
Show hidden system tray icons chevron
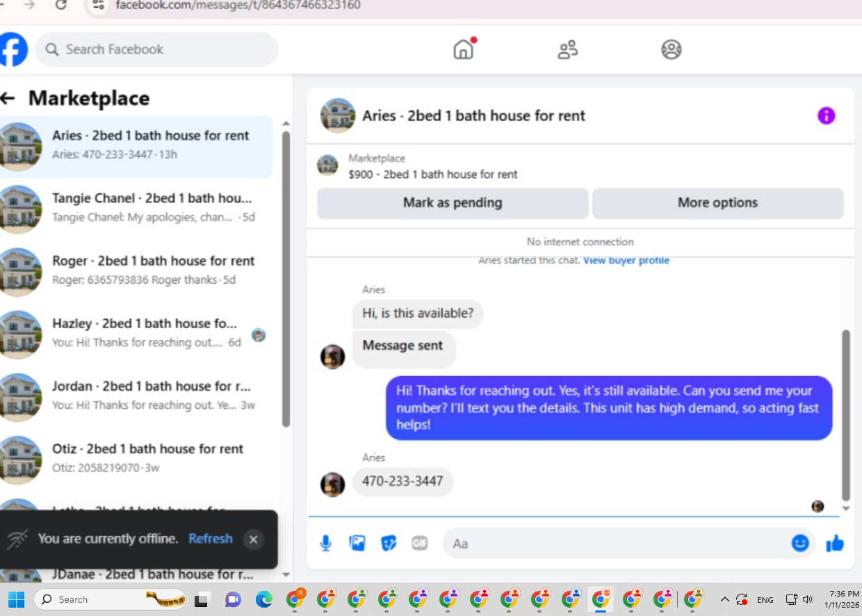pyautogui.click(x=725, y=599)
